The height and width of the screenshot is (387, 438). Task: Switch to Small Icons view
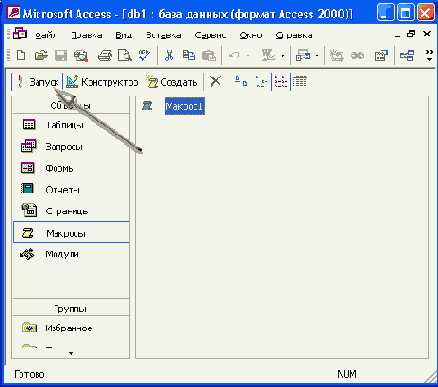coord(261,81)
